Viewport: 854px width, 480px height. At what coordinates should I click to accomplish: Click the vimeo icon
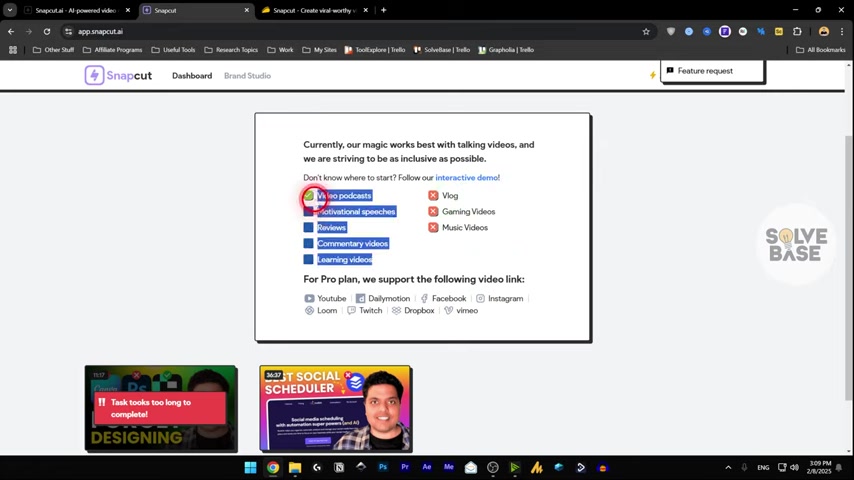point(448,311)
